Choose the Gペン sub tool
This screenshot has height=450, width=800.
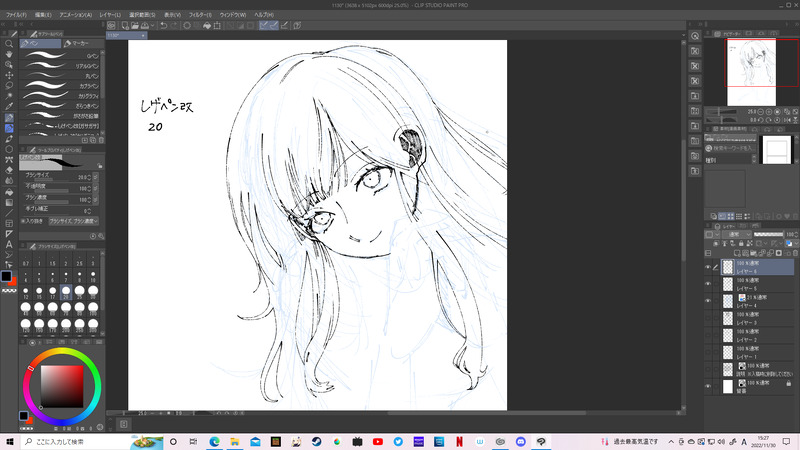click(60, 55)
